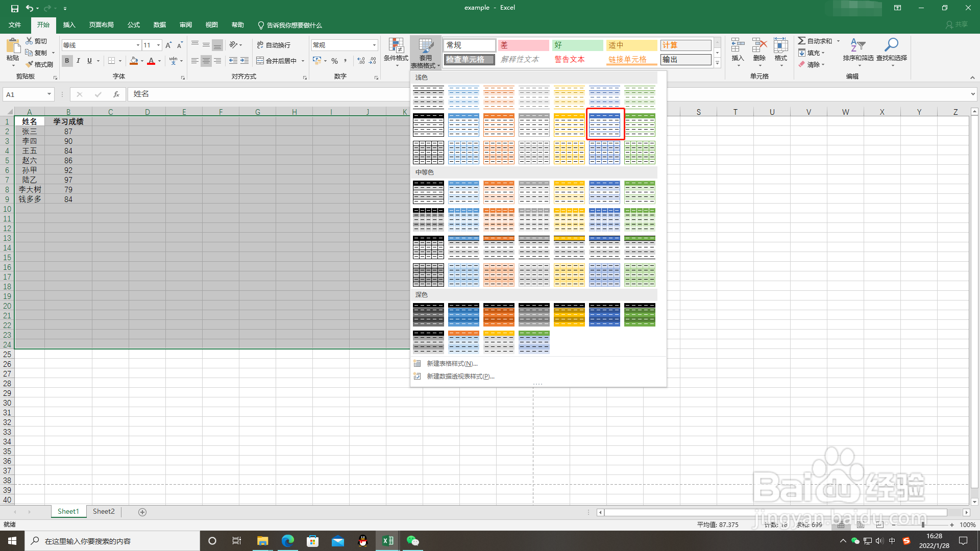The height and width of the screenshot is (551, 980).
Task: Click the zoom slider in status bar
Action: click(923, 525)
